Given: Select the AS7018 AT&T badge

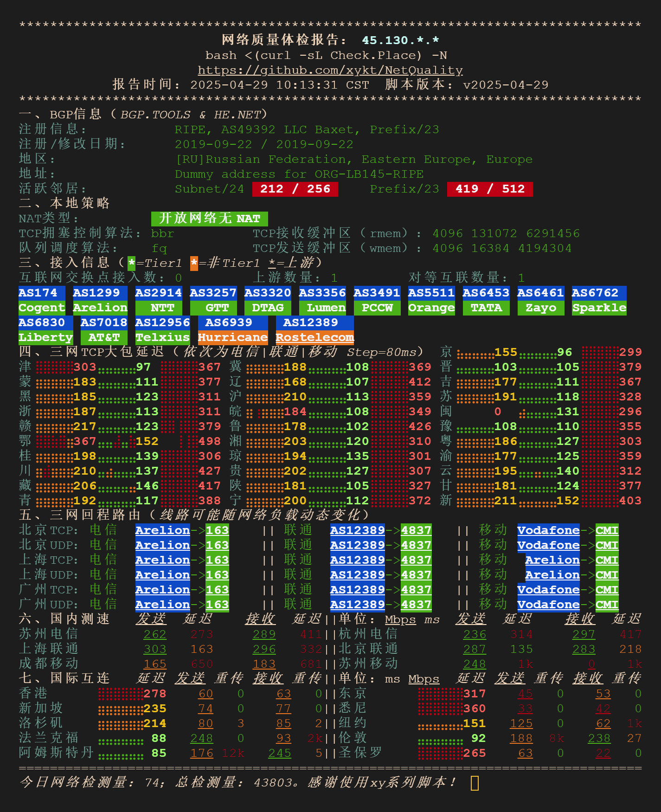Looking at the screenshot, I should coord(104,330).
